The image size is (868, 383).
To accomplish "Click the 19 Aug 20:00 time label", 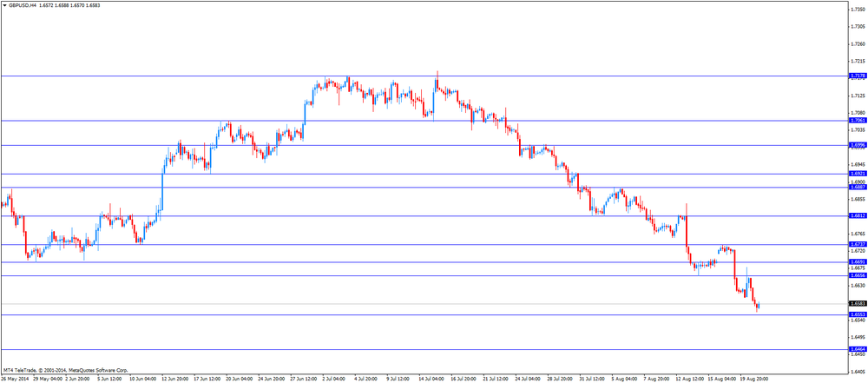I will point(754,380).
